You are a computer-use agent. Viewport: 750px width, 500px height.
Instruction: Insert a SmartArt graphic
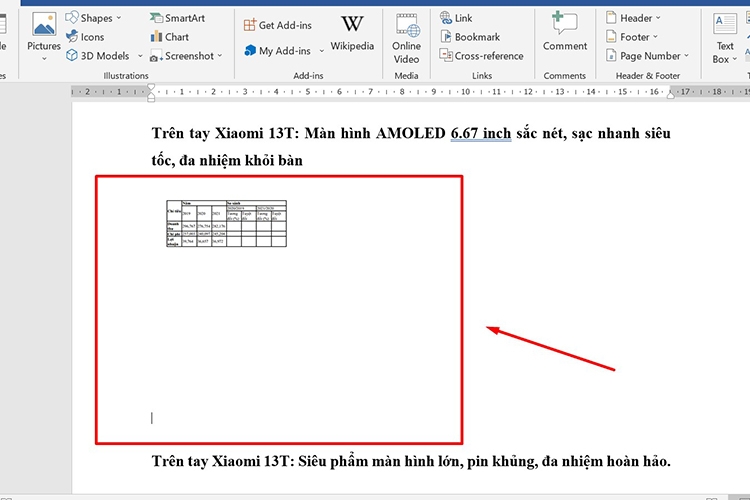(x=177, y=18)
